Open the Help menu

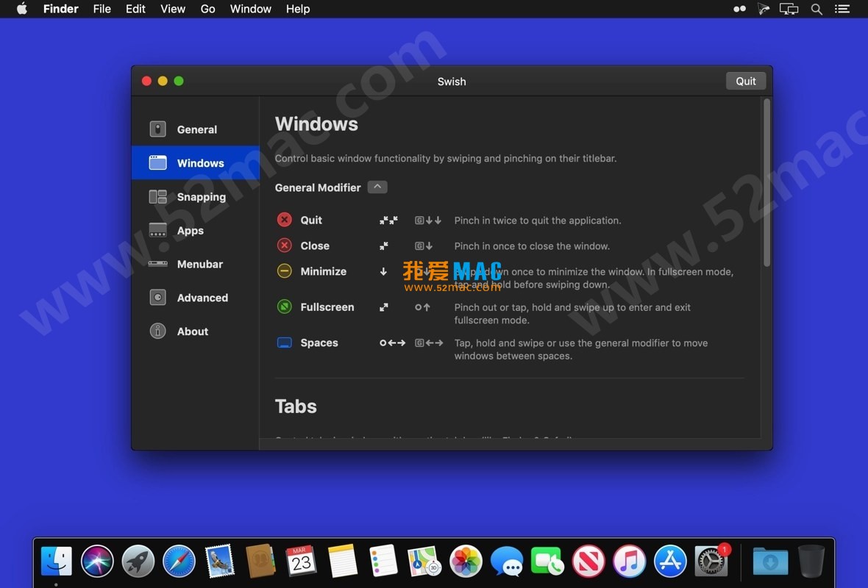point(298,9)
